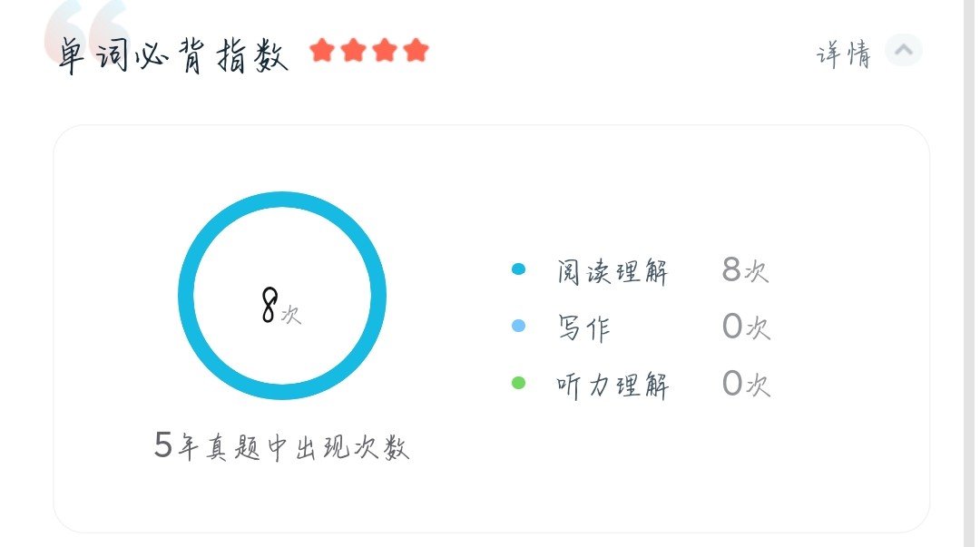Collapse the section using the chevron-up button
980x547 pixels.
point(903,51)
